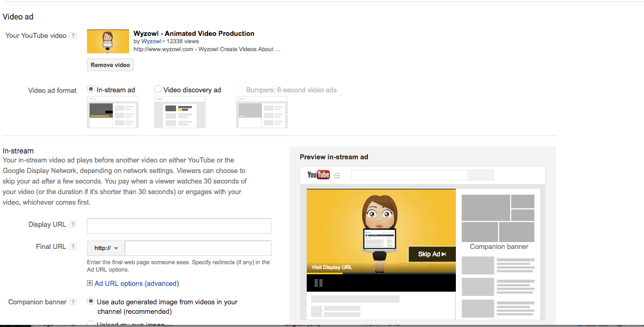Viewport: 644px width, 327px height.
Task: Open the help icon beside Display URL
Action: pyautogui.click(x=73, y=225)
